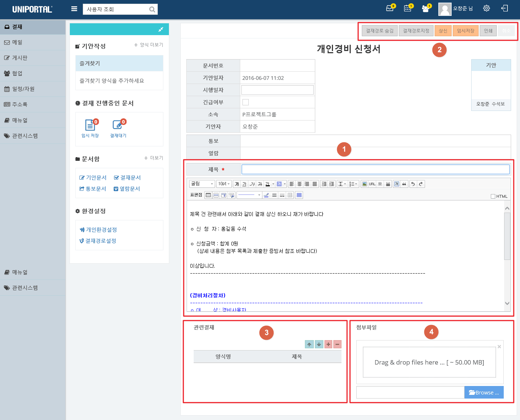Move related approval up arrow
This screenshot has width=520, height=420.
pyautogui.click(x=309, y=344)
